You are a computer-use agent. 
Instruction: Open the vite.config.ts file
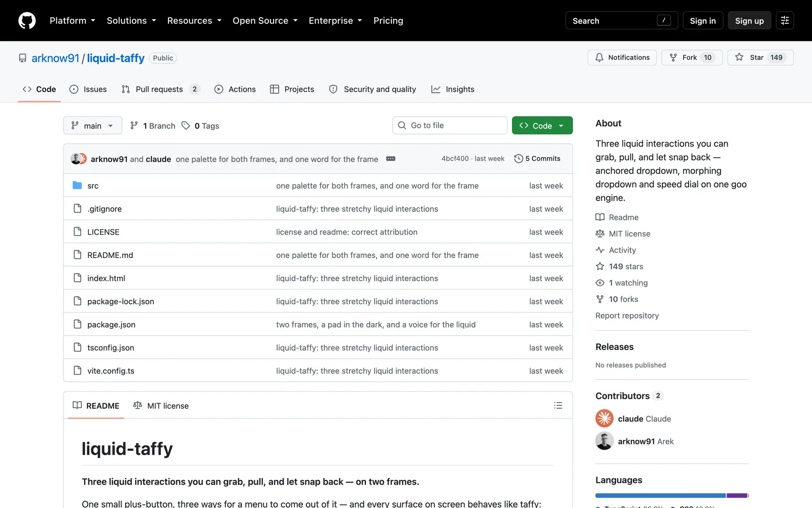(111, 371)
